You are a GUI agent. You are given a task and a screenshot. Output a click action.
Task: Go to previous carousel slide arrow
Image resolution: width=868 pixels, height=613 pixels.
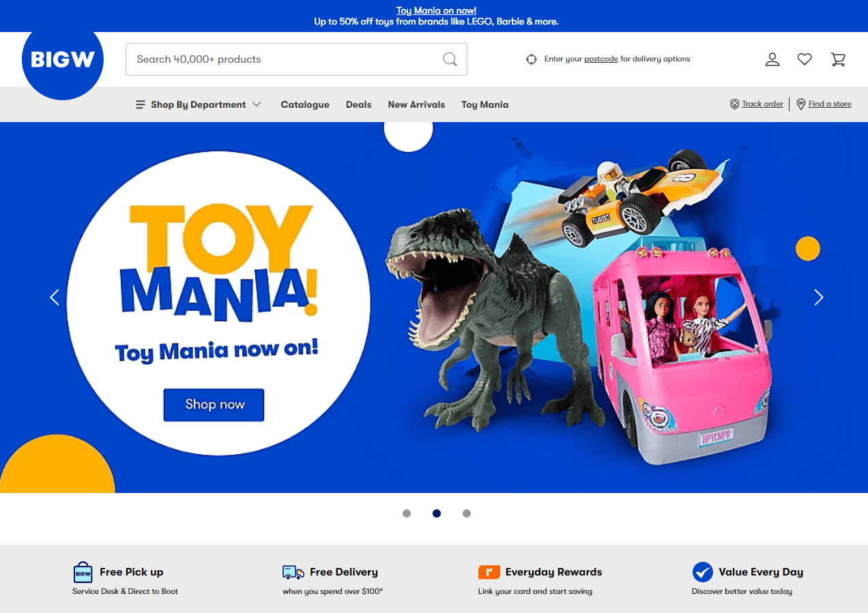(x=55, y=297)
